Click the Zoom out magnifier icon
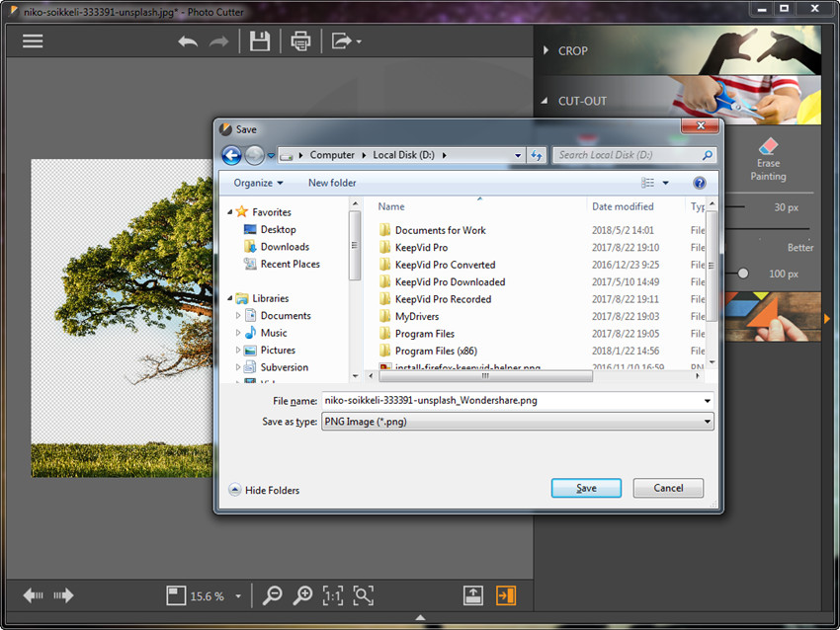840x630 pixels. click(x=272, y=595)
